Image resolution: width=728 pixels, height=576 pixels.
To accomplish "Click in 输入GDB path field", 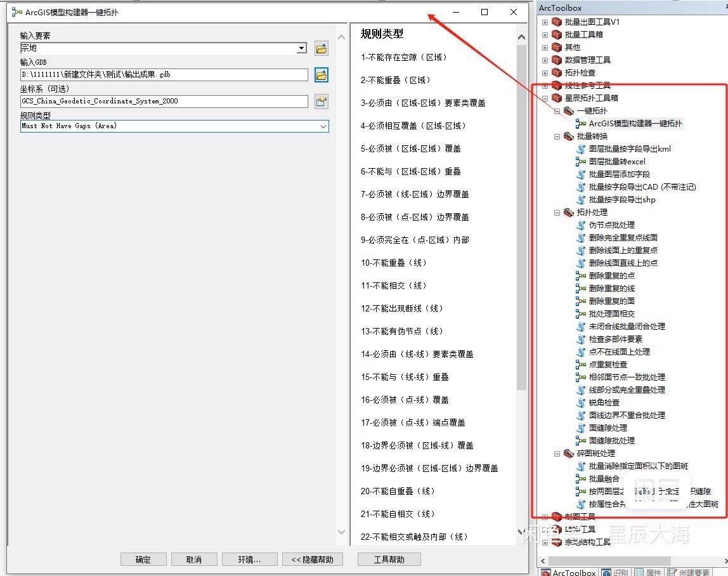I will (x=164, y=75).
